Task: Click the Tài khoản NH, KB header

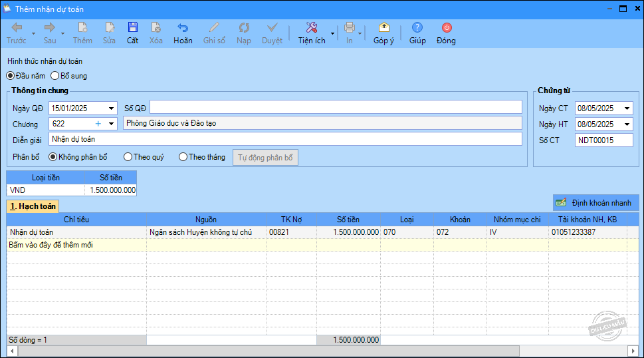Action: click(x=588, y=220)
